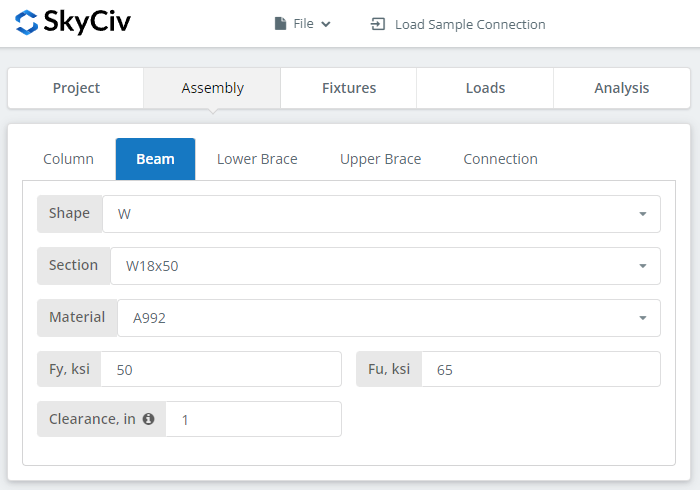Open the Lower Brace sub-tab
This screenshot has width=700, height=490.
point(257,159)
